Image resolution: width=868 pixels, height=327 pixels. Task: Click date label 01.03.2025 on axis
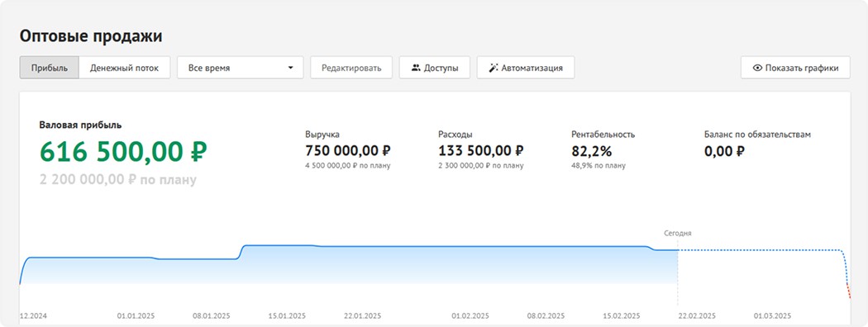click(772, 316)
